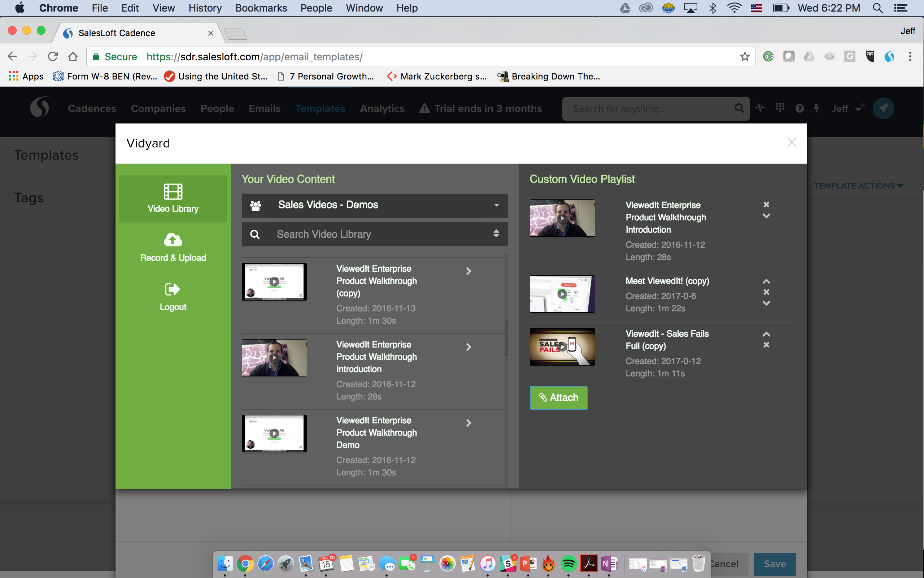
Task: Move Walkthrough Introduction down in playlist
Action: 766,216
